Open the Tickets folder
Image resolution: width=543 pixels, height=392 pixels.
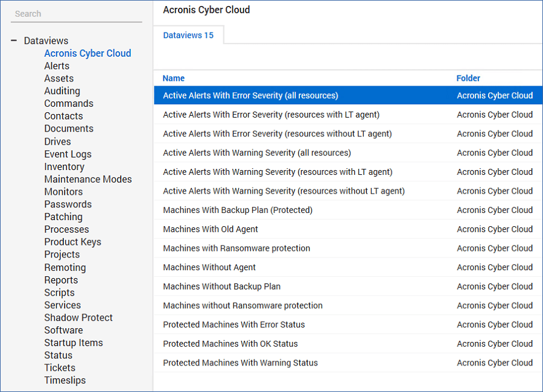[60, 368]
